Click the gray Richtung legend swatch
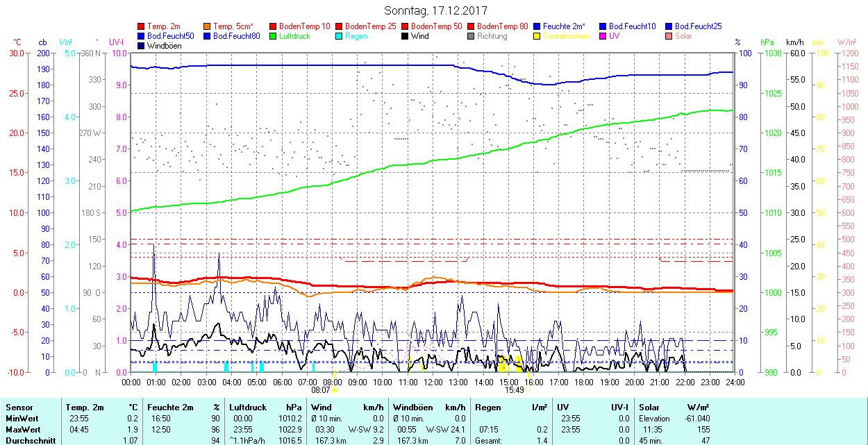The image size is (868, 445). click(x=471, y=36)
